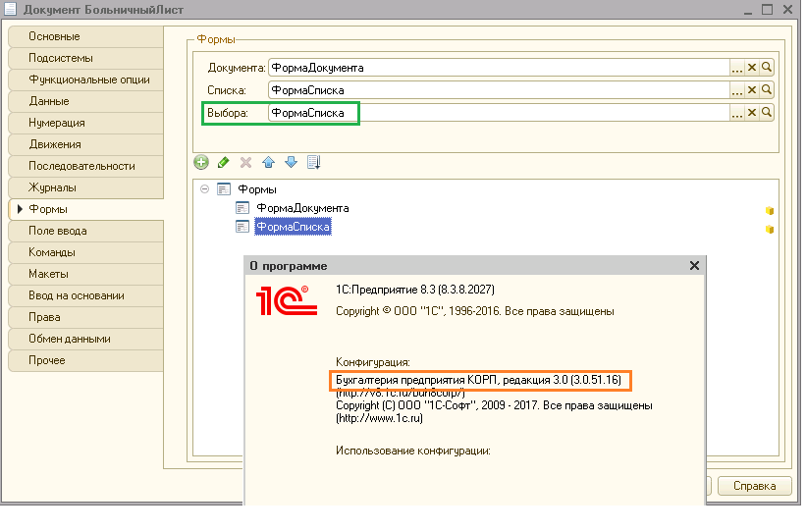The width and height of the screenshot is (806, 532).
Task: Click the document window icon in title bar
Action: [10, 9]
